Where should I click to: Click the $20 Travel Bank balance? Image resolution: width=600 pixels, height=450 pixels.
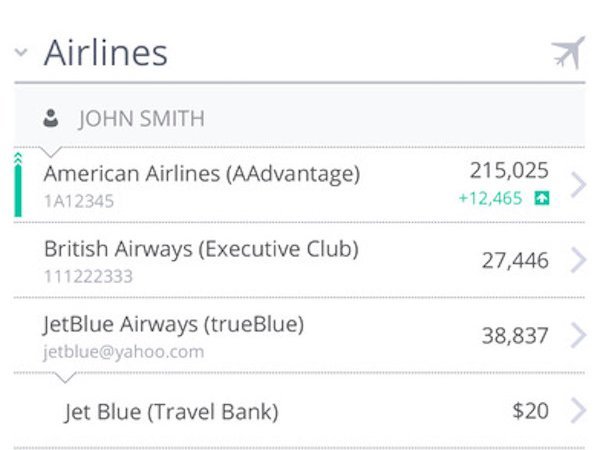pos(531,411)
